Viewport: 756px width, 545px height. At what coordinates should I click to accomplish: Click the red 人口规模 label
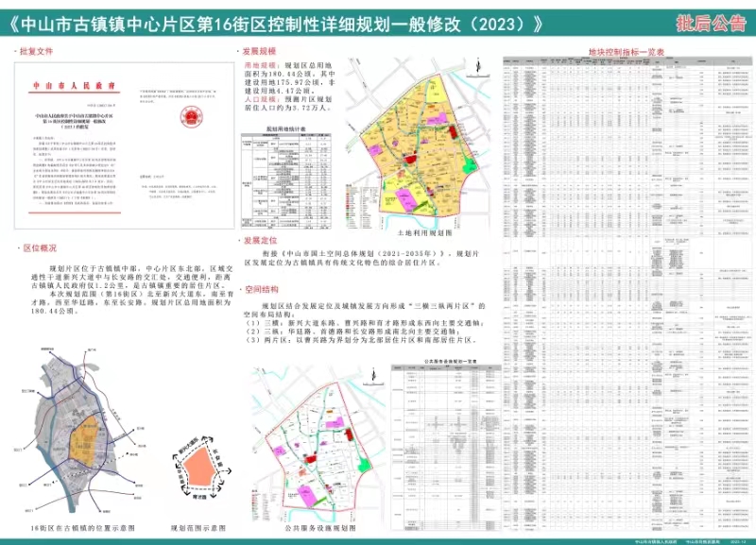pyautogui.click(x=259, y=99)
